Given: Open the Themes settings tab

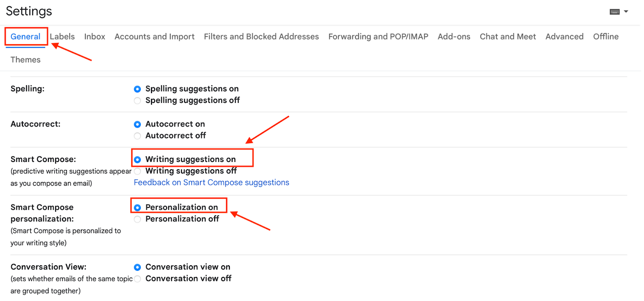Looking at the screenshot, I should (x=25, y=59).
